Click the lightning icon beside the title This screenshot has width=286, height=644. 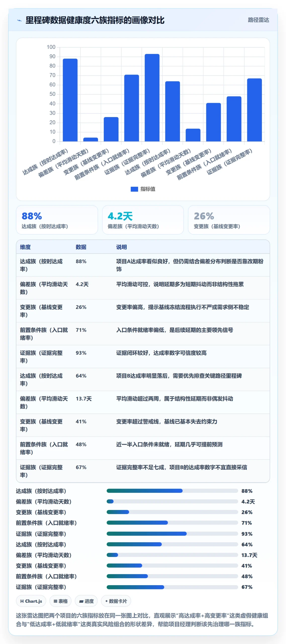click(x=19, y=20)
